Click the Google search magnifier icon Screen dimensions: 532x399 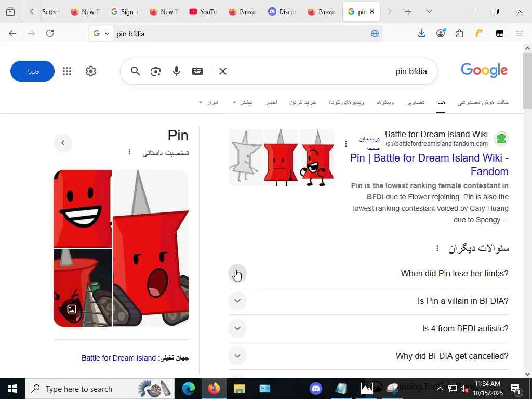(136, 71)
